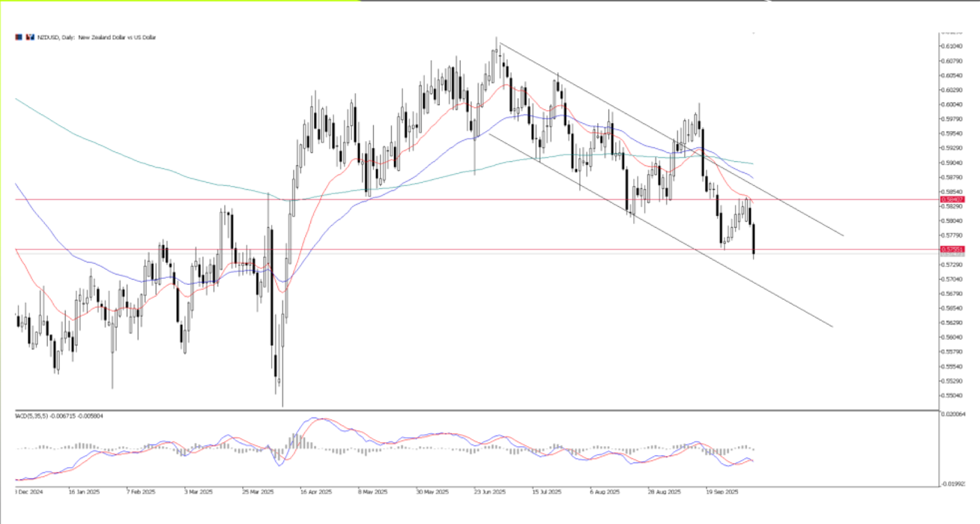Image resolution: width=980 pixels, height=524 pixels.
Task: Click the red-blue candlestick symbol icon
Action: tap(28, 36)
